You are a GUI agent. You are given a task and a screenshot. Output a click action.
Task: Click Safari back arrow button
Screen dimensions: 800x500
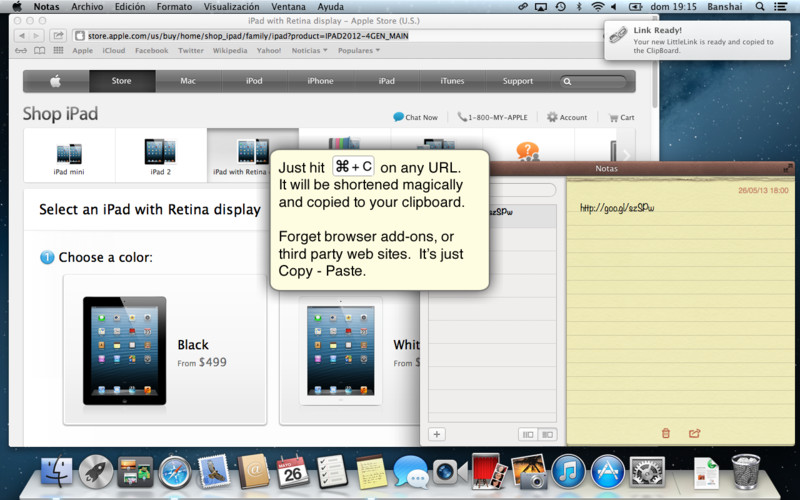22,36
